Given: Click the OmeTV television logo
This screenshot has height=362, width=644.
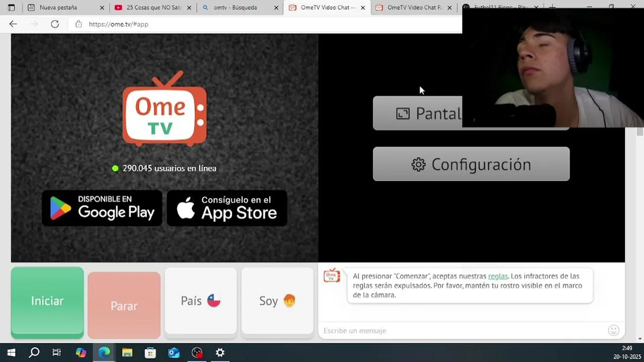Looking at the screenshot, I should click(x=165, y=109).
